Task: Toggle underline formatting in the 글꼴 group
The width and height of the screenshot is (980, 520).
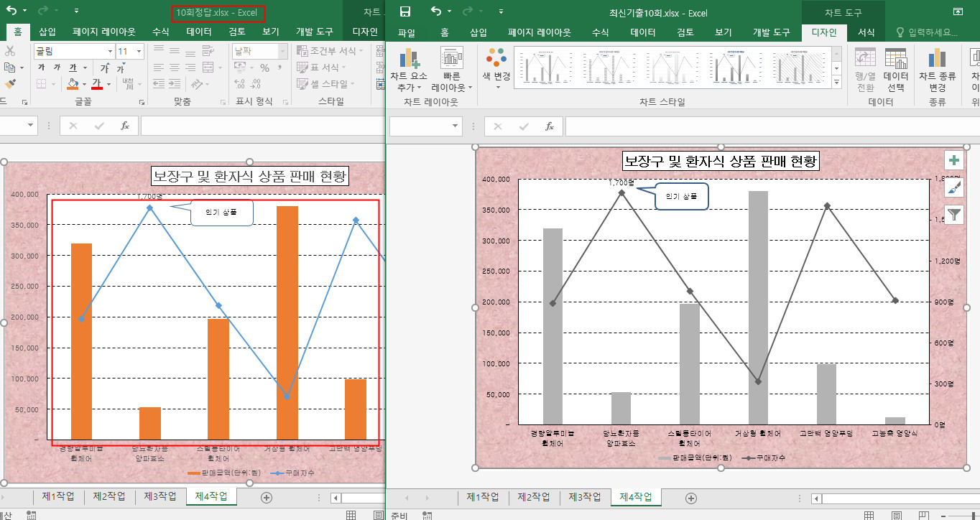Action: tap(72, 68)
